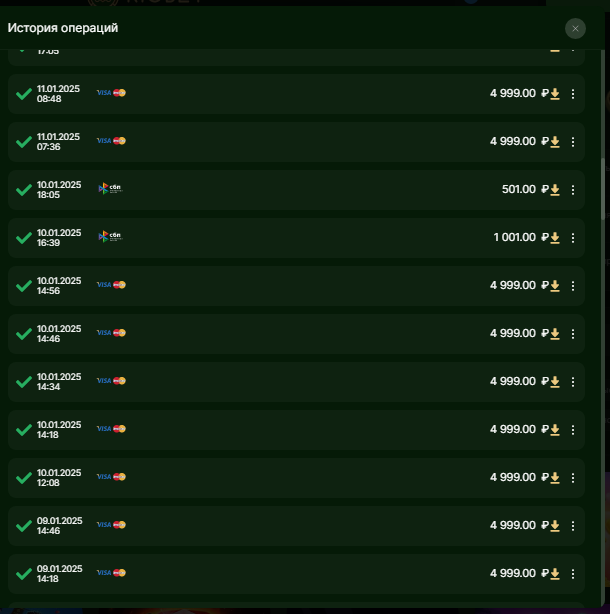
Task: Download receipt for 09.01.2025 14:18 operation
Action: tap(555, 574)
